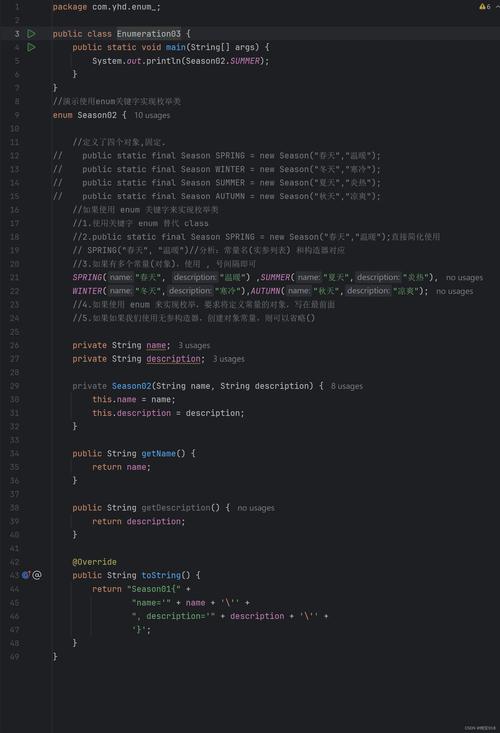Click the AUTUMN enum constant
Screen dimensions: 500x733
265,291
